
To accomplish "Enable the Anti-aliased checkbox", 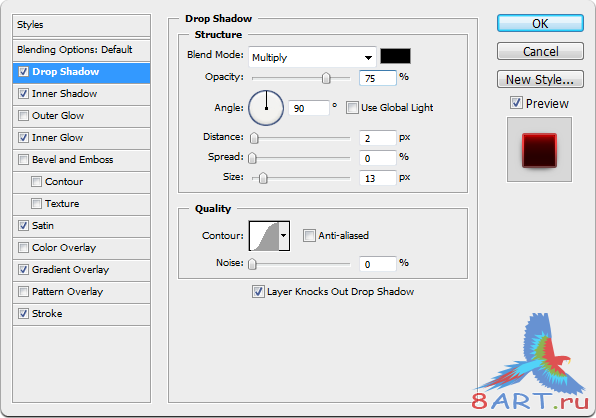I will point(309,236).
